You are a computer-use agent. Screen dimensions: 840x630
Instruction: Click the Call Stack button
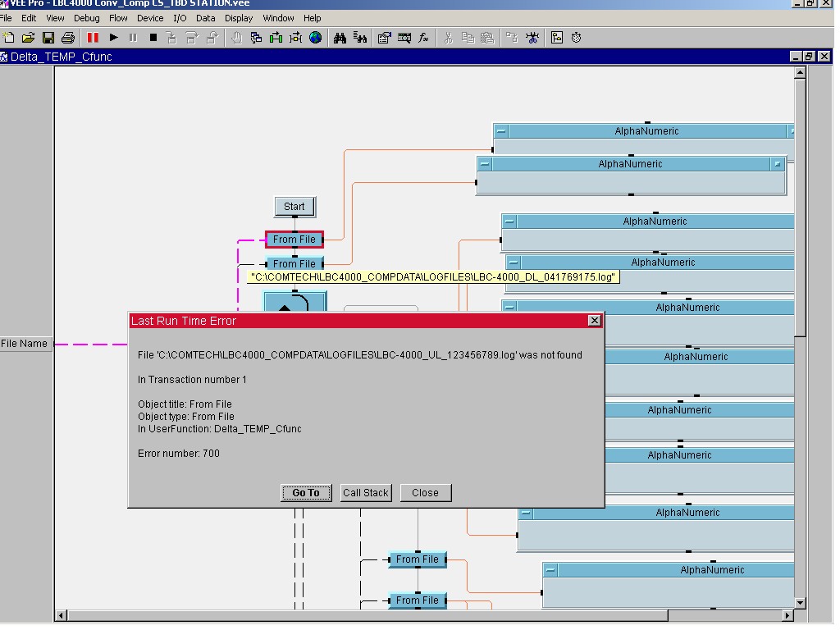point(365,493)
